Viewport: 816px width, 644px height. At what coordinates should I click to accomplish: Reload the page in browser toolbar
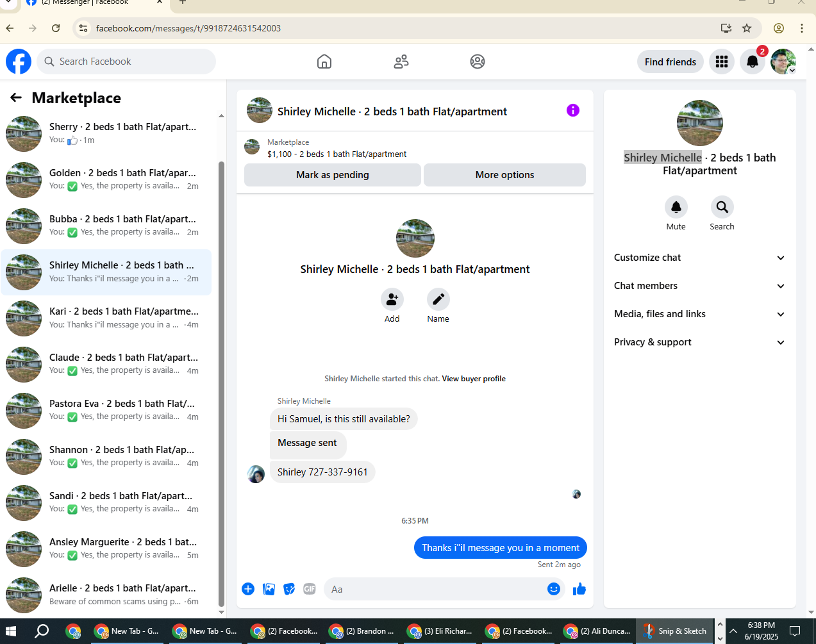pos(56,28)
